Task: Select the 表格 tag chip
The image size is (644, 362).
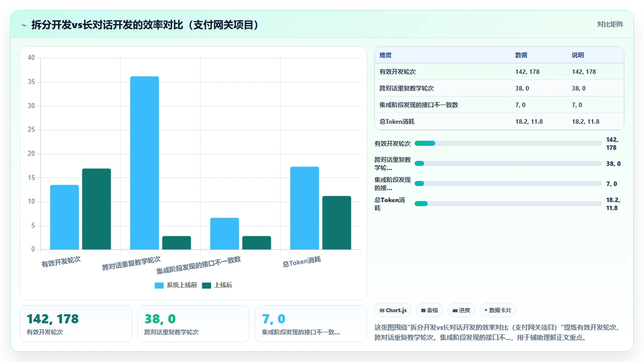Action: click(429, 310)
